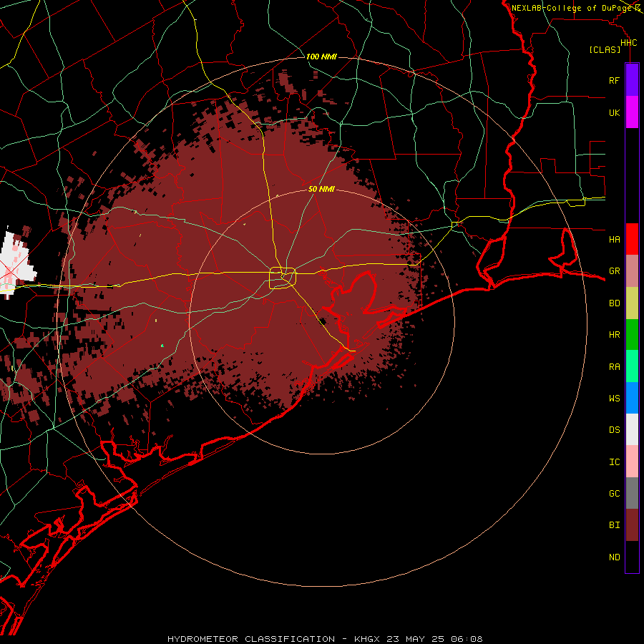Viewport: 644px width, 644px height.
Task: Click the UK legend label
Action: tap(614, 112)
